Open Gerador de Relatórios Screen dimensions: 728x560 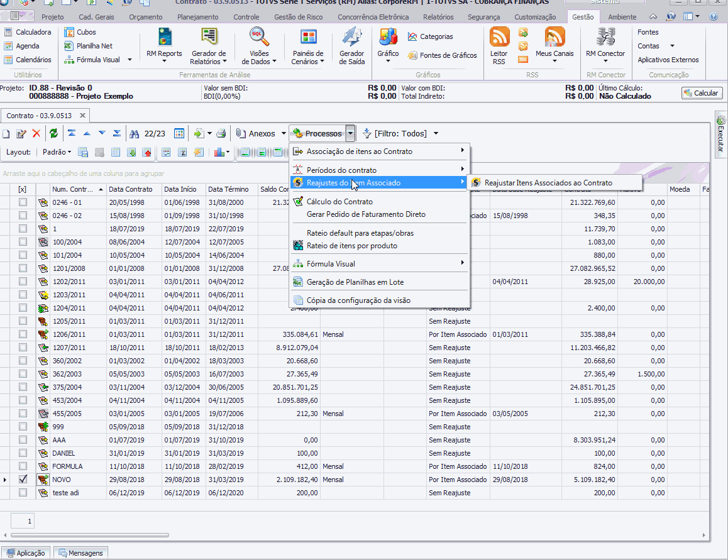[x=209, y=45]
